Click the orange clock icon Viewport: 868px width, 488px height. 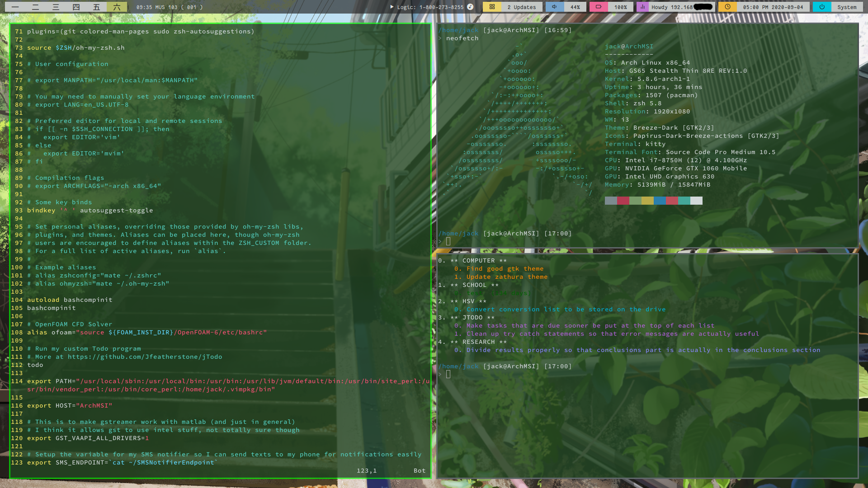[727, 7]
